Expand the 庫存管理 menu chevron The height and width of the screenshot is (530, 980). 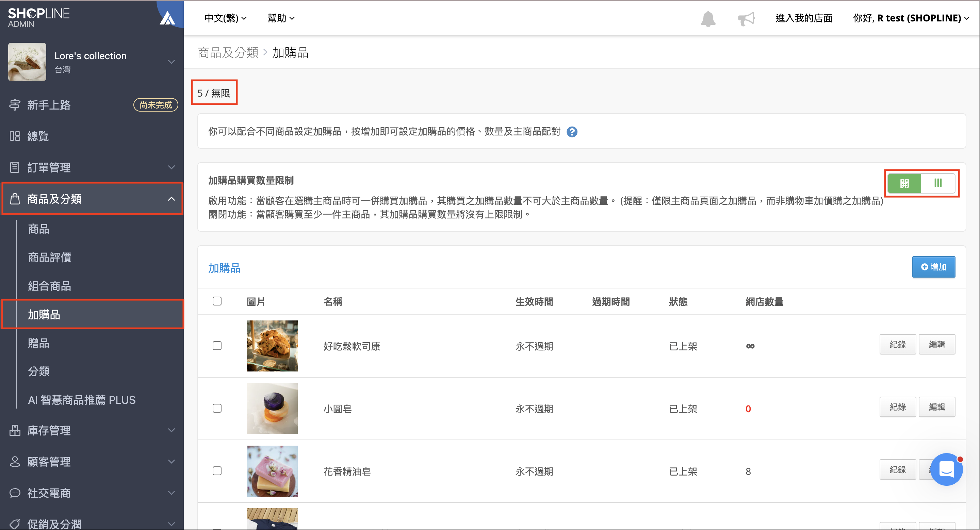click(171, 430)
